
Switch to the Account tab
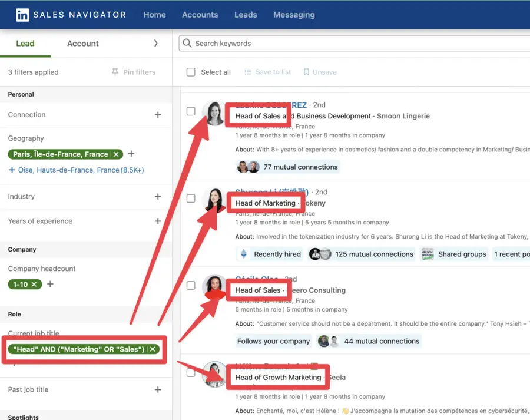click(x=82, y=43)
